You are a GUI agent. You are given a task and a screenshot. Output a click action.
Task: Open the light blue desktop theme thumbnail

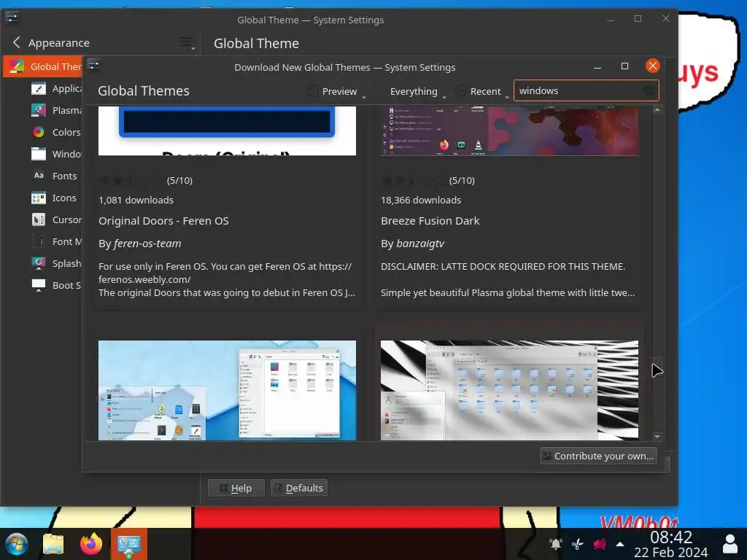(227, 390)
